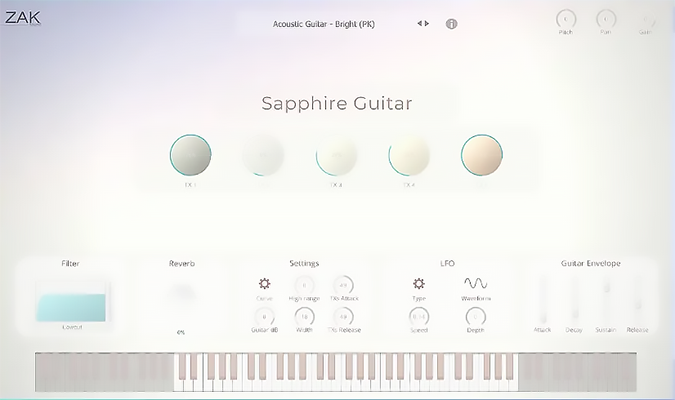Image resolution: width=675 pixels, height=400 pixels.
Task: Click the Pitch knob
Action: (566, 19)
